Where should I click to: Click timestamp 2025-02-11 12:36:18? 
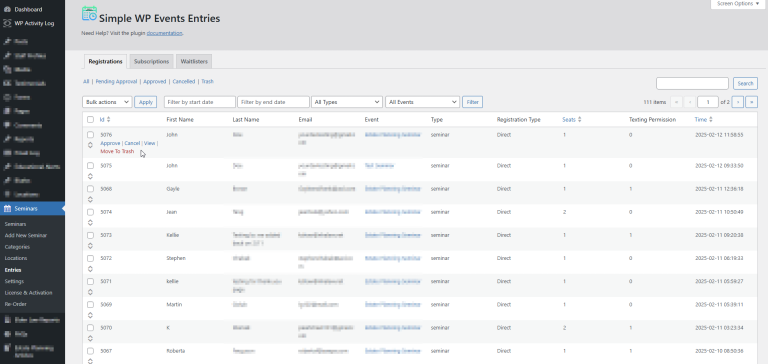click(x=720, y=189)
